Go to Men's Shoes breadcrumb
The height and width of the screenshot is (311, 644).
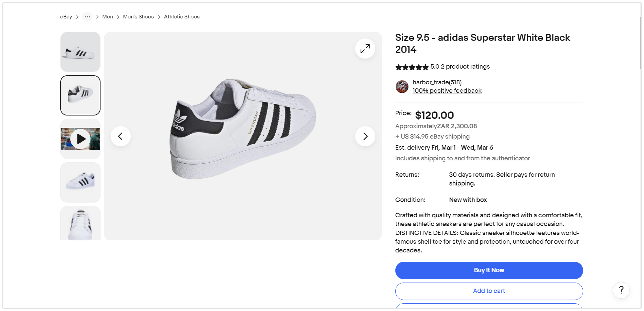(x=138, y=17)
